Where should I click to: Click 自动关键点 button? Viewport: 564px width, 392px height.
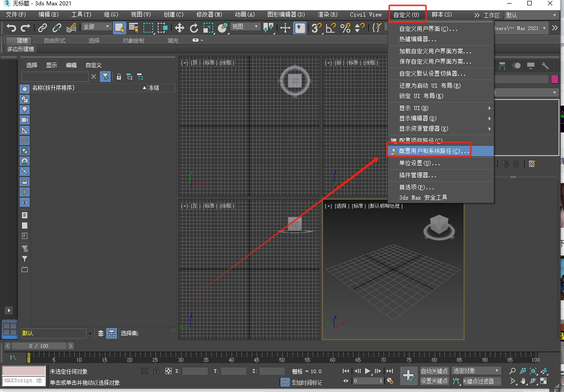(x=435, y=371)
